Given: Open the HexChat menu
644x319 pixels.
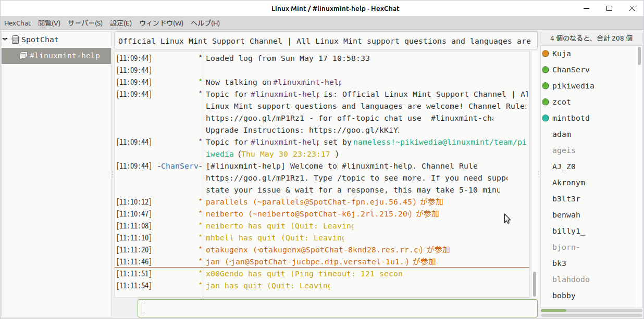Looking at the screenshot, I should click(x=17, y=23).
